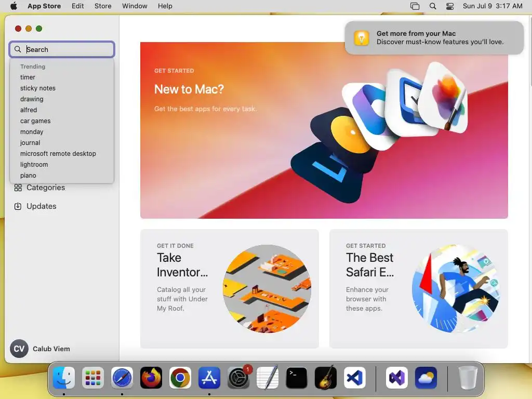
Task: Focus the Search input field
Action: (62, 49)
